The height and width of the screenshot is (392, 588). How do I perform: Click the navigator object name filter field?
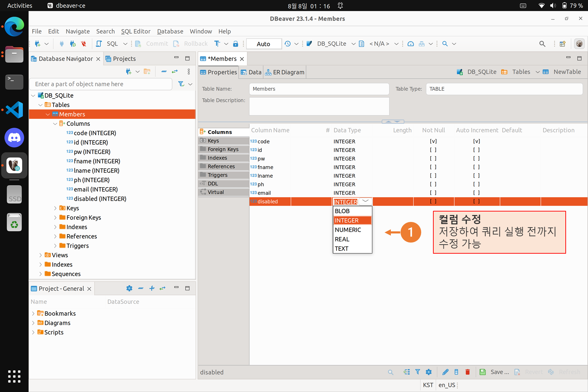101,84
